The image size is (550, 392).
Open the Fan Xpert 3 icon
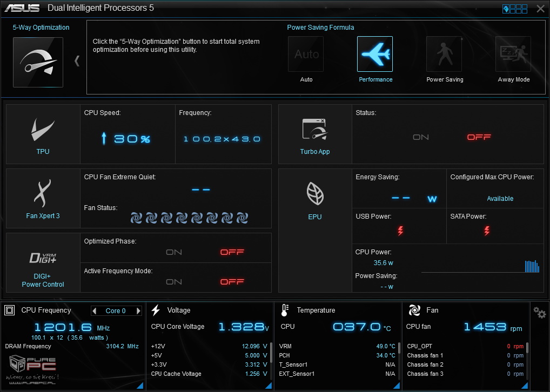point(43,193)
